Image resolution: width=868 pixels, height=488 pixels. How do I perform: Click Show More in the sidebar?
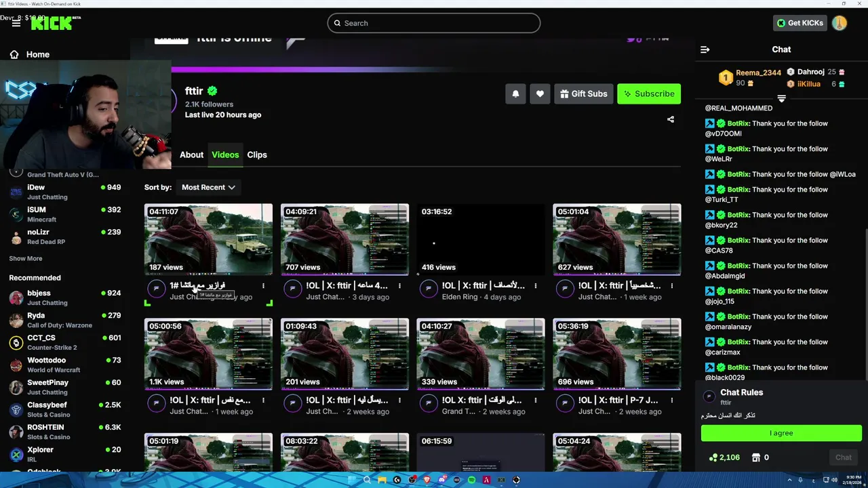(26, 258)
